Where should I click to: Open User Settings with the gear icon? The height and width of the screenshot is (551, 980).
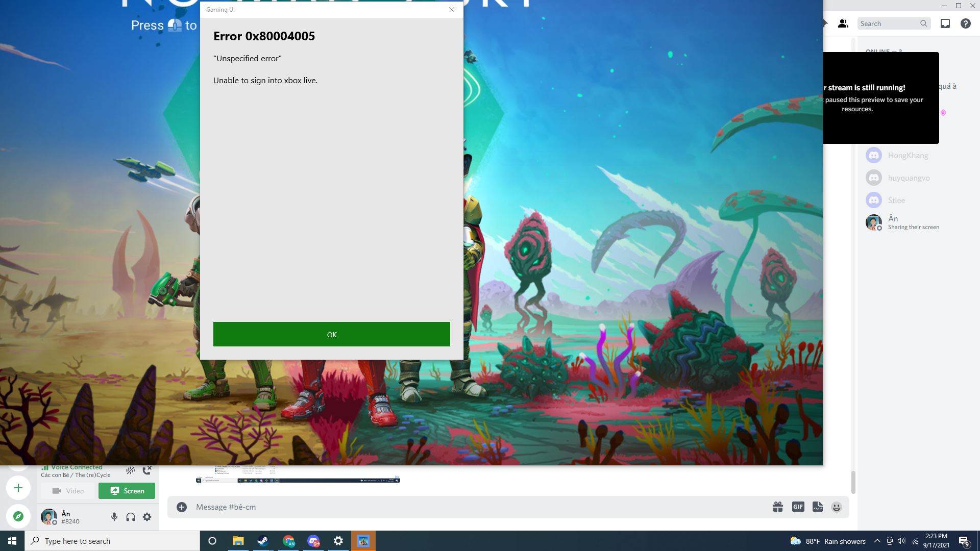(x=146, y=516)
